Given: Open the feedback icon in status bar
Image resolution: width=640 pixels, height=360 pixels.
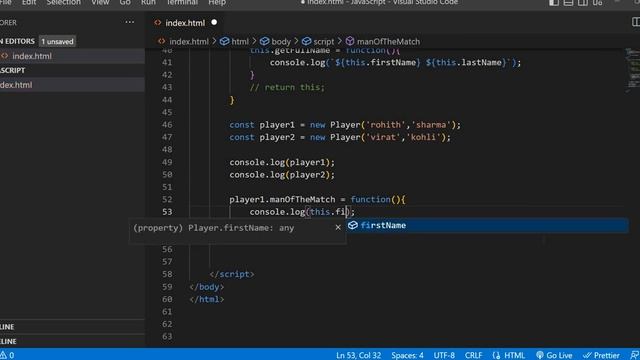Looking at the screenshot, I should click(635, 355).
